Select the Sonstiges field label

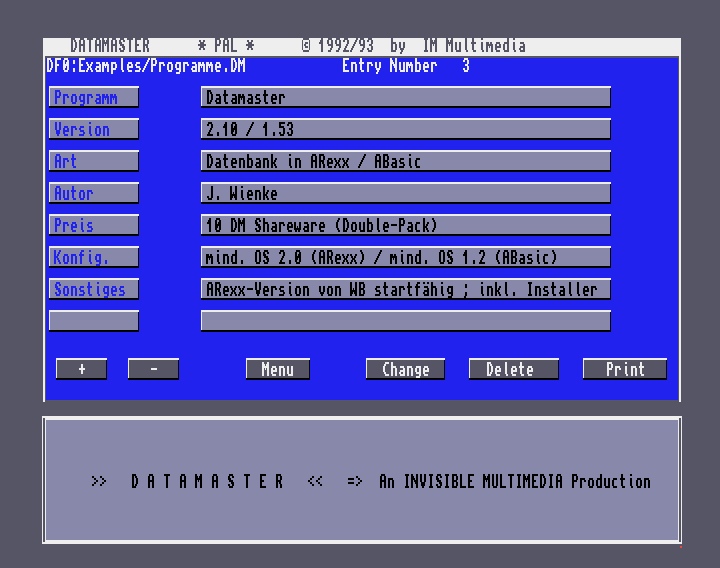click(93, 289)
